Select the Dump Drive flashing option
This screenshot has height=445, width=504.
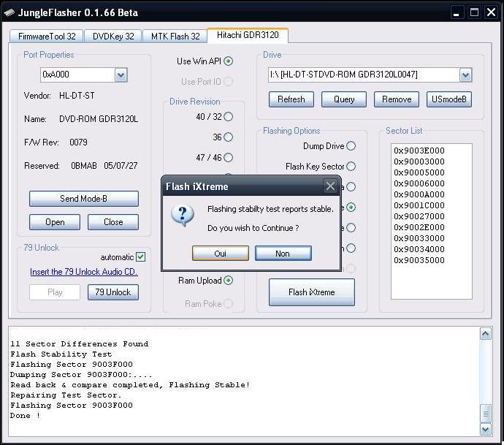tap(351, 146)
